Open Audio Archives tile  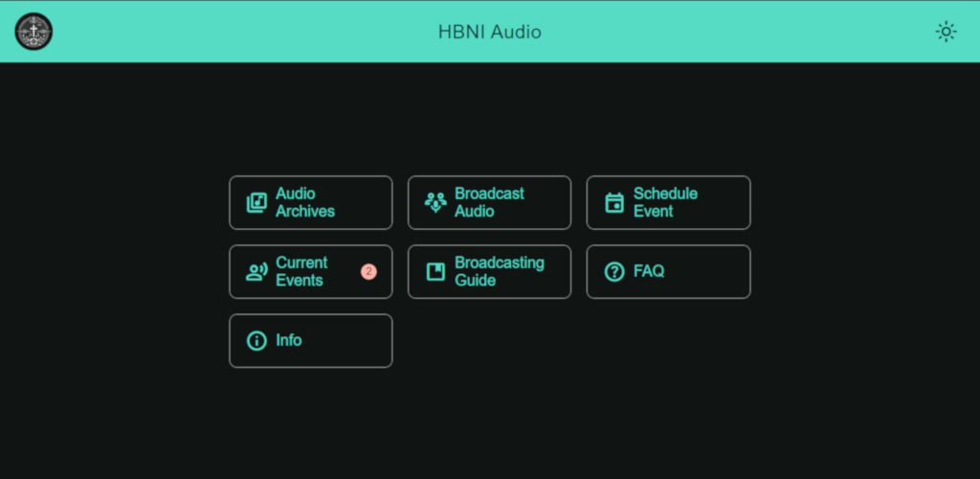[x=311, y=202]
